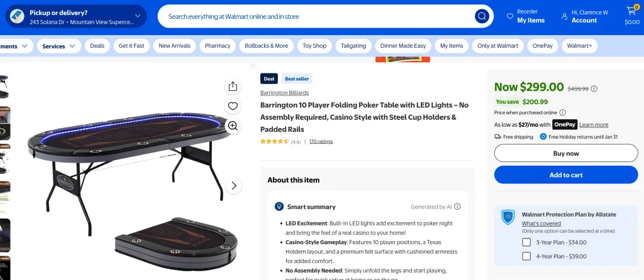Show next product image arrow
This screenshot has height=280, width=644.
click(234, 185)
